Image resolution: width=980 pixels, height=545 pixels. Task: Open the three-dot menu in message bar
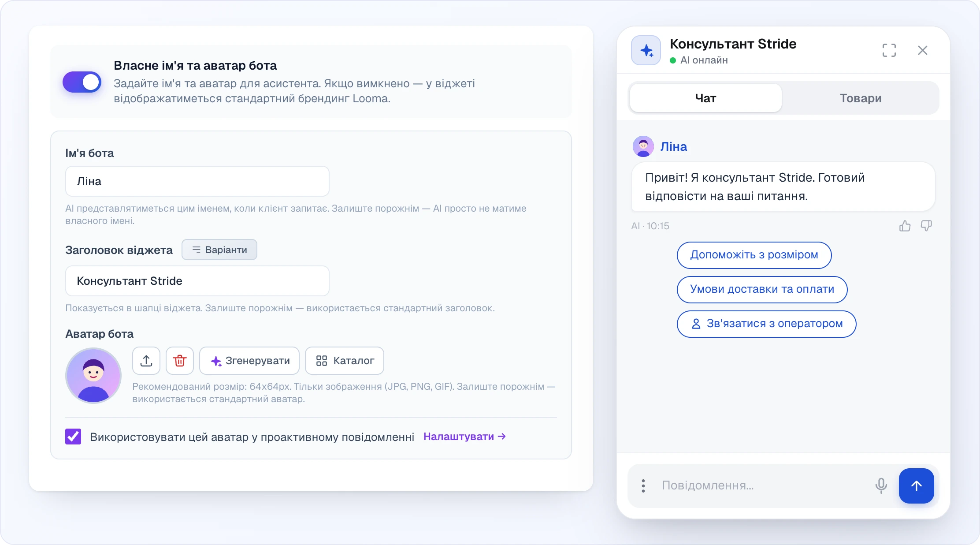[x=643, y=485]
